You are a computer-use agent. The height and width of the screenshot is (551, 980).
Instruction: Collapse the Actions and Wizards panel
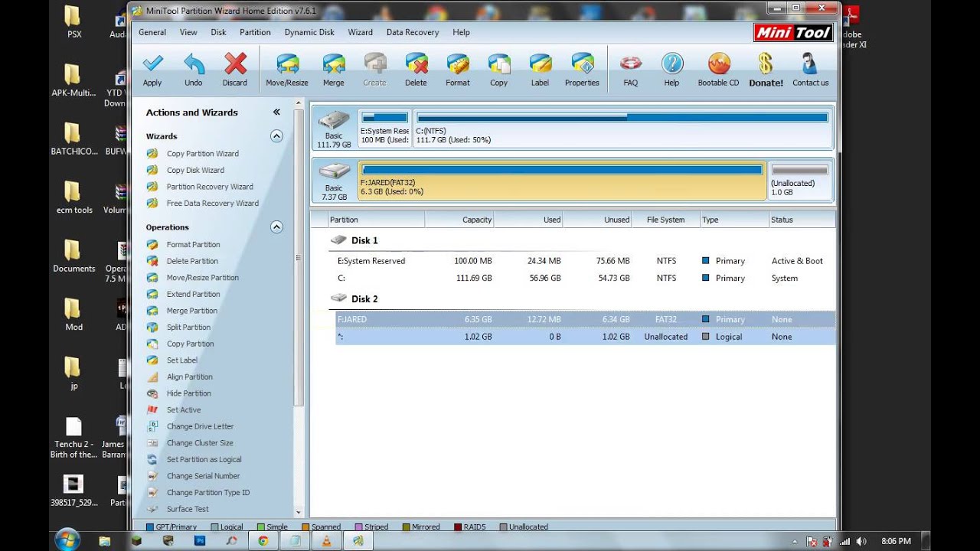pos(276,112)
